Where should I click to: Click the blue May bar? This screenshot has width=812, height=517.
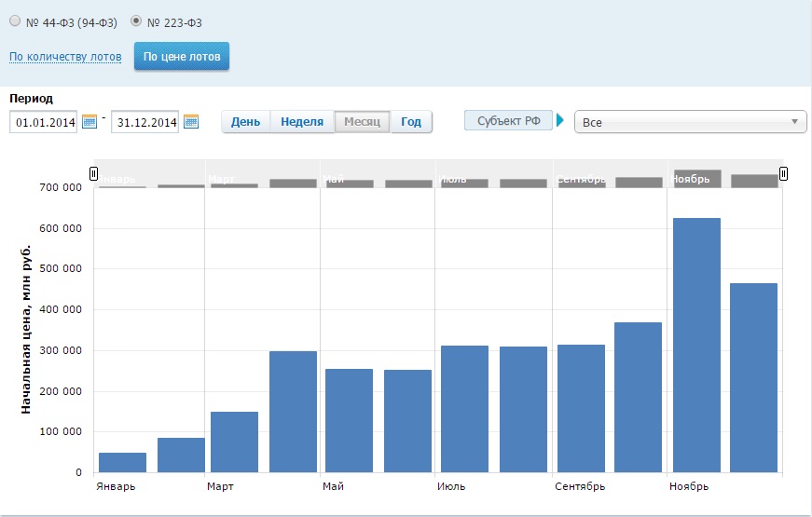click(x=349, y=421)
